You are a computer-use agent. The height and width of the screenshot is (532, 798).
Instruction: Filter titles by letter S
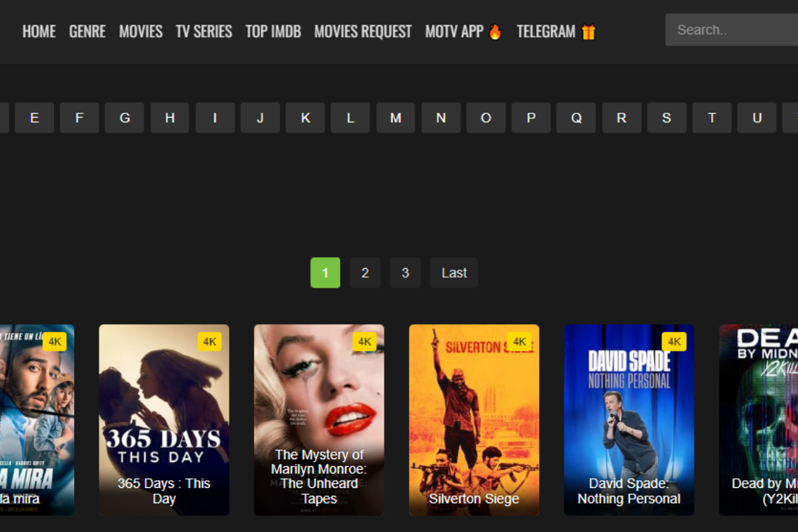(666, 118)
